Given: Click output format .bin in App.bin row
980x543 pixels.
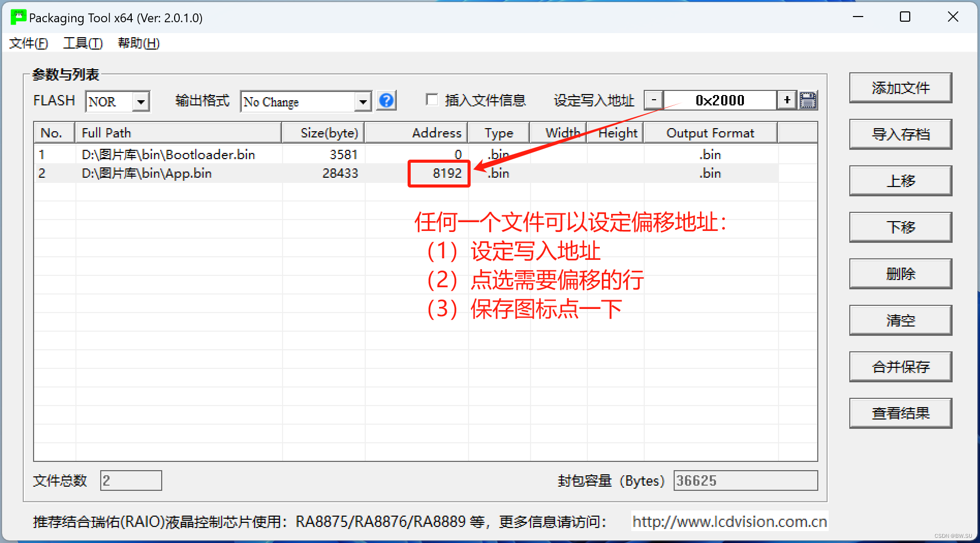Looking at the screenshot, I should pos(710,173).
